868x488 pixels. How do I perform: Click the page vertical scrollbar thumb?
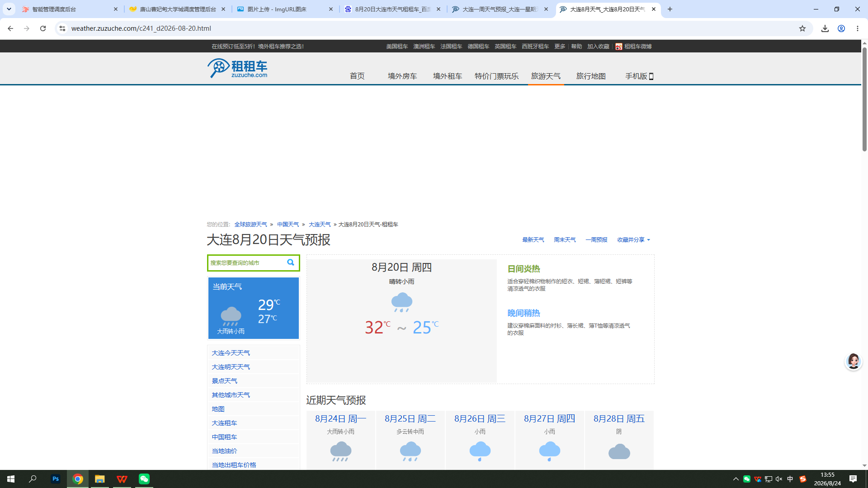click(x=864, y=99)
